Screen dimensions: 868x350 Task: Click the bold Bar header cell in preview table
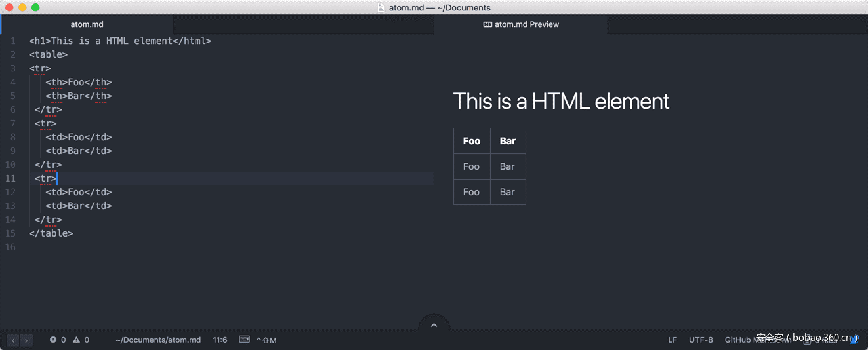[507, 141]
